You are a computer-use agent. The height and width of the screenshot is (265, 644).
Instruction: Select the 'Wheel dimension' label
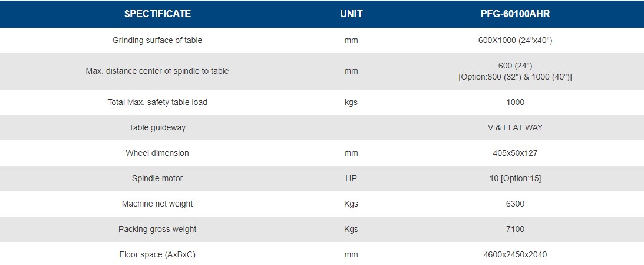[x=157, y=153]
